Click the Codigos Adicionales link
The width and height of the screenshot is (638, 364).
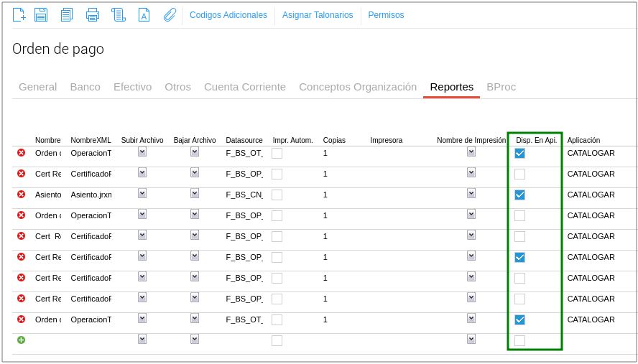click(x=228, y=15)
